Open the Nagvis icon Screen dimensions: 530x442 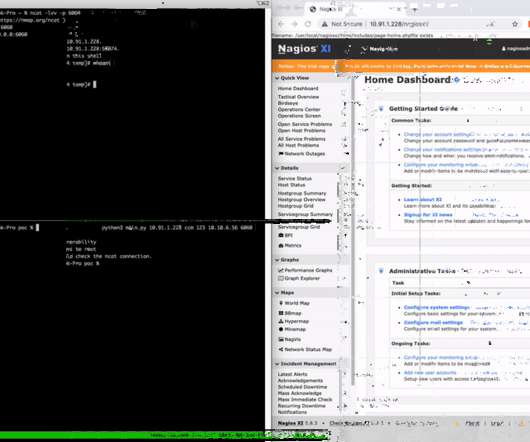[281, 339]
